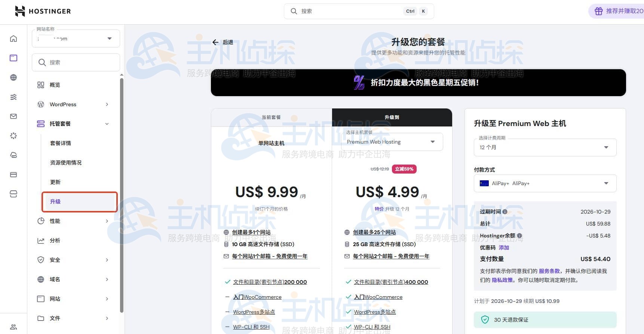Open the website name dropdown
This screenshot has height=334, width=644.
click(76, 39)
